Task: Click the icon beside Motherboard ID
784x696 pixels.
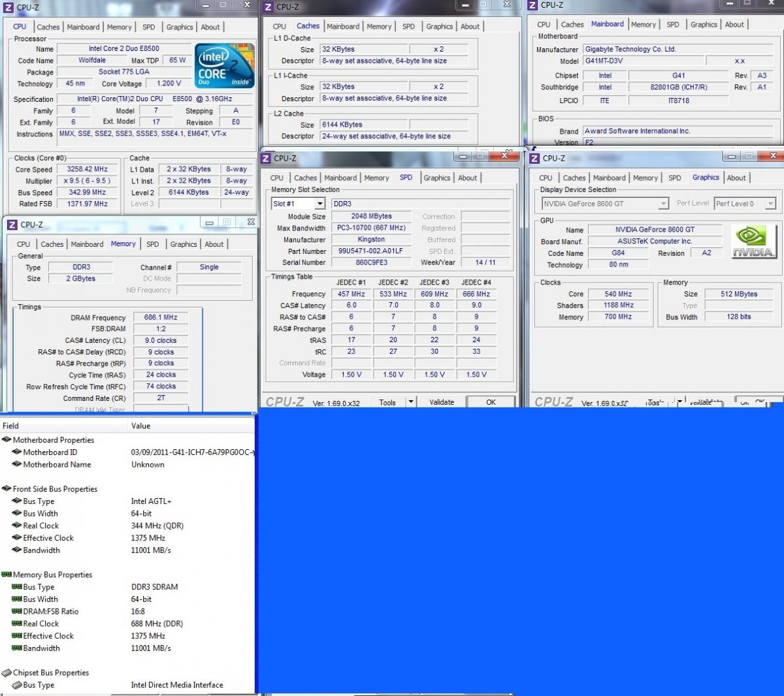Action: click(x=17, y=452)
